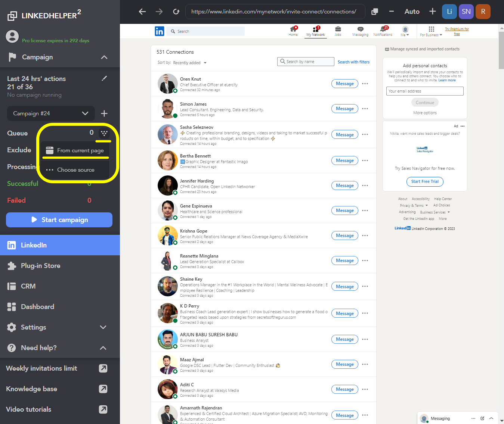Collapse the Campaign section chevron
The width and height of the screenshot is (504, 424).
pyautogui.click(x=104, y=57)
